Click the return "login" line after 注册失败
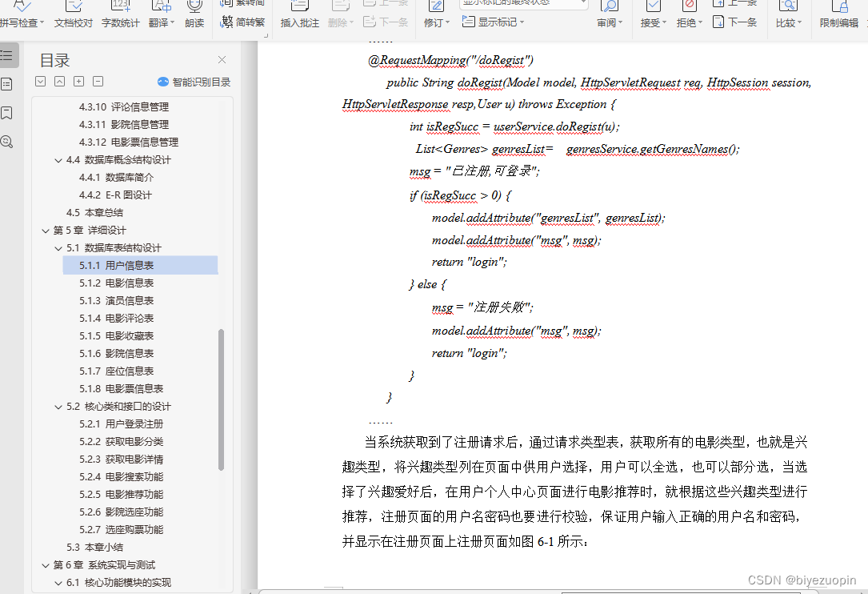This screenshot has width=868, height=594. coord(470,353)
